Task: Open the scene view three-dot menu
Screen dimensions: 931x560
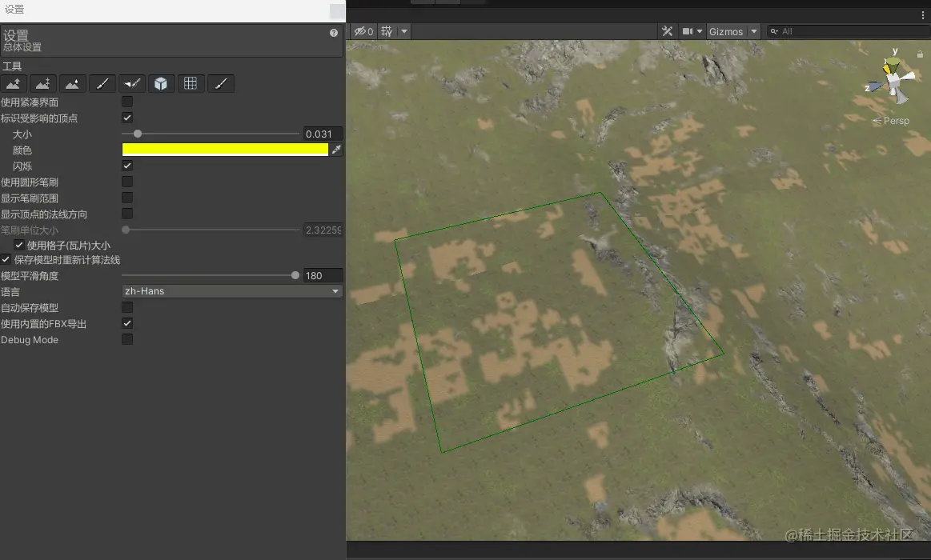Action: 923,15
